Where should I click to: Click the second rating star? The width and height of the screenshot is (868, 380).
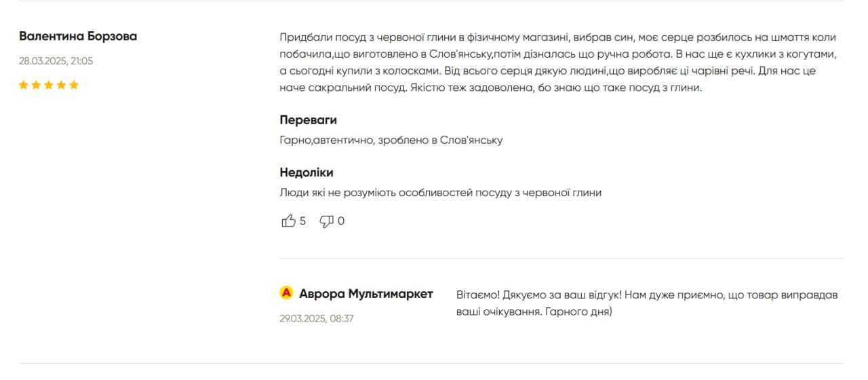[36, 85]
